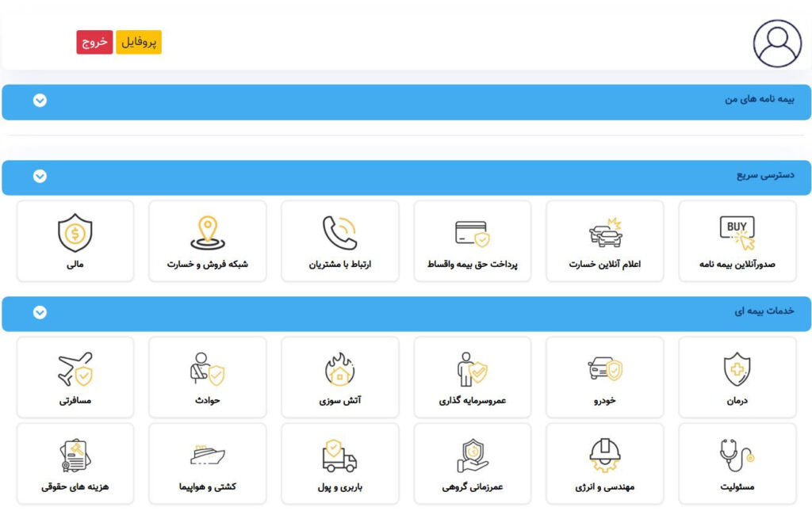
Task: Open شبکه فروش و خسارت location service
Action: pos(207,241)
